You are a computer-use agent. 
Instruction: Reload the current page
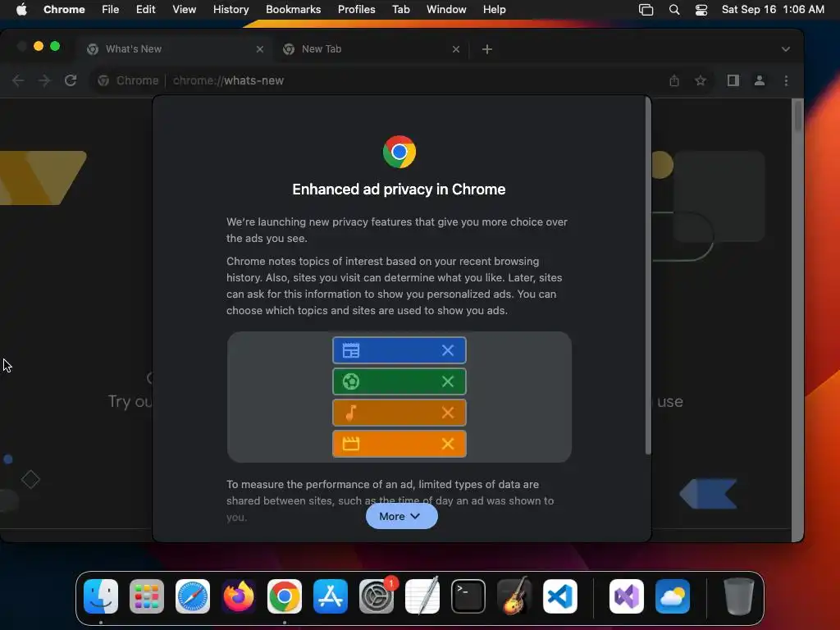pos(71,80)
